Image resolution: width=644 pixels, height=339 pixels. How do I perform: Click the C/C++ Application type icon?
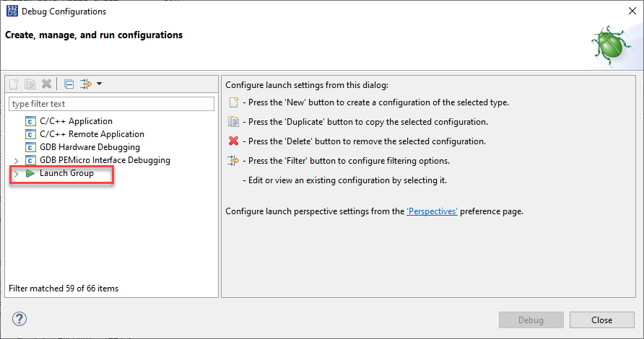(x=30, y=121)
